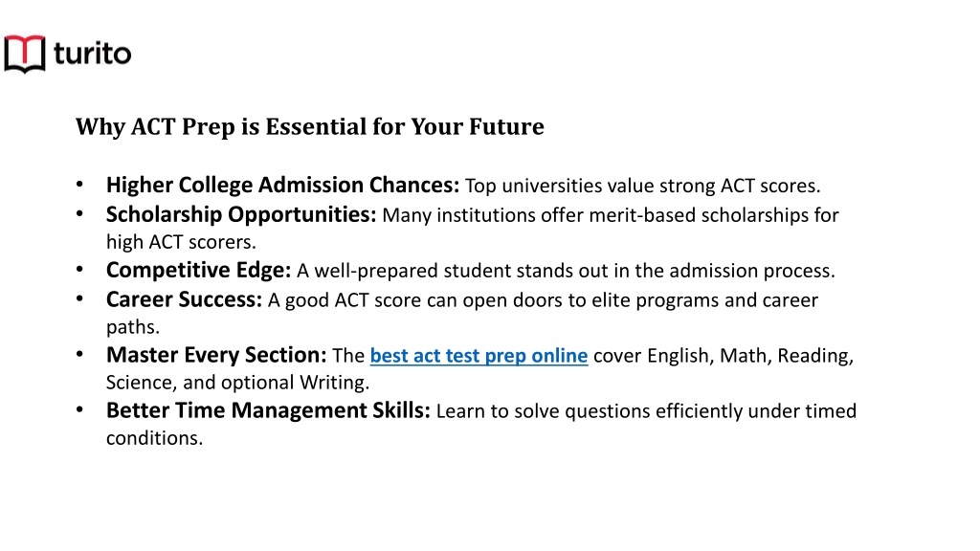Click the 'Career Success' bold heading
Viewport: 980px width, 551px height.
tap(185, 299)
